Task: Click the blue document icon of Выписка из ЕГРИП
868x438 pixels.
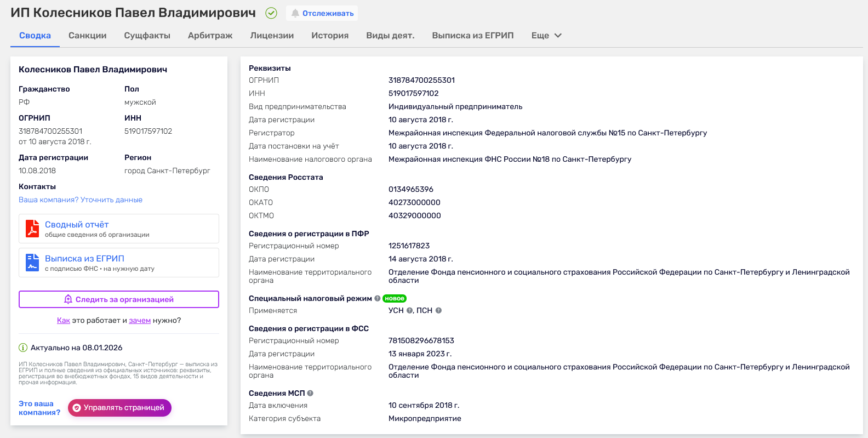Action: click(32, 263)
